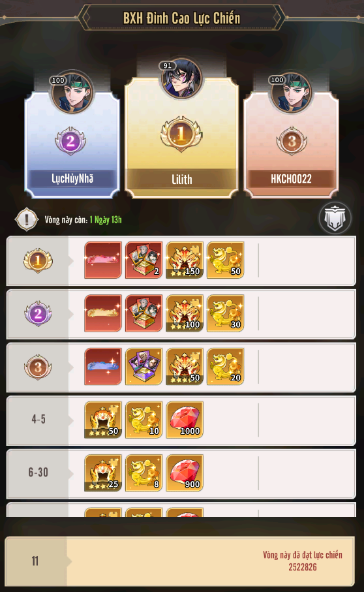Tap the crown 25 reward in 6-30 row

pos(103,473)
